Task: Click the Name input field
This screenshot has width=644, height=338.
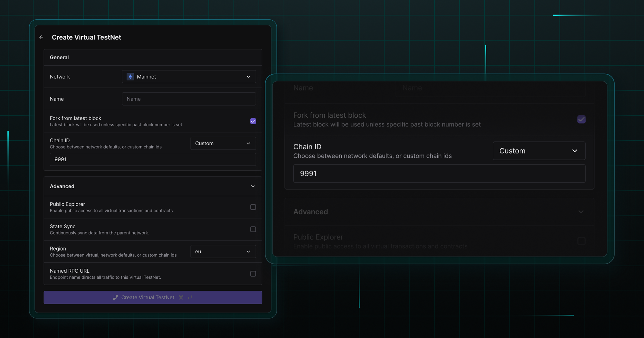Action: (189, 99)
